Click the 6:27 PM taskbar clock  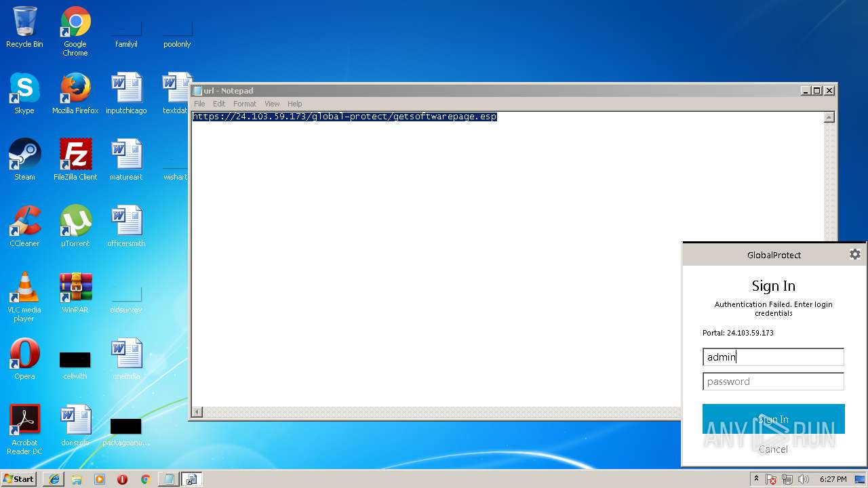click(x=833, y=479)
